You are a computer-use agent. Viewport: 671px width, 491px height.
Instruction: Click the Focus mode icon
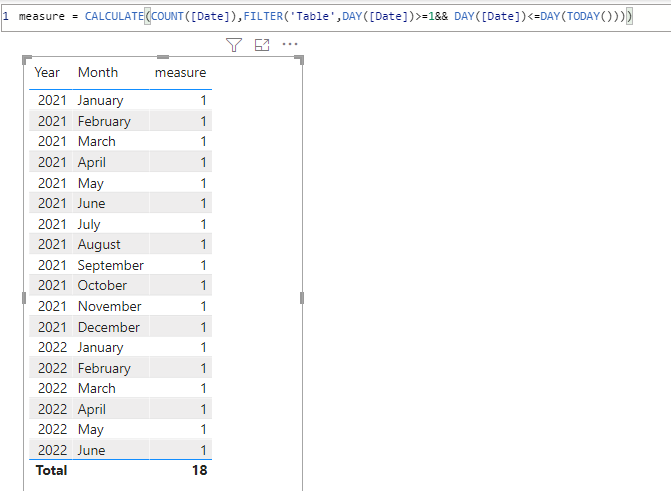[x=262, y=45]
